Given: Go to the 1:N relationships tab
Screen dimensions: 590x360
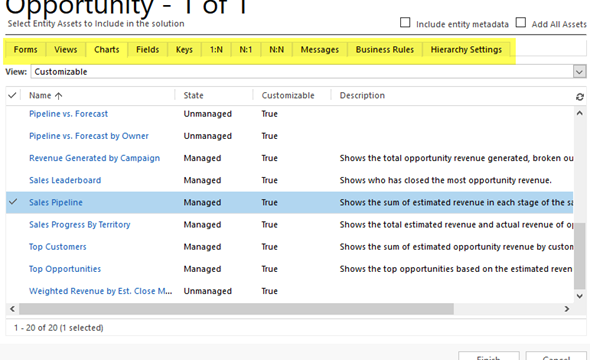Looking at the screenshot, I should point(216,50).
